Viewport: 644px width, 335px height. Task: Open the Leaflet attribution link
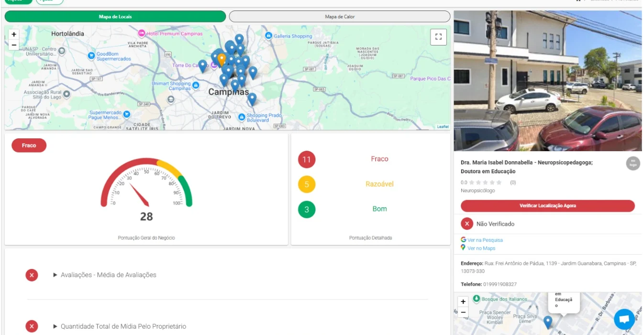coord(443,127)
